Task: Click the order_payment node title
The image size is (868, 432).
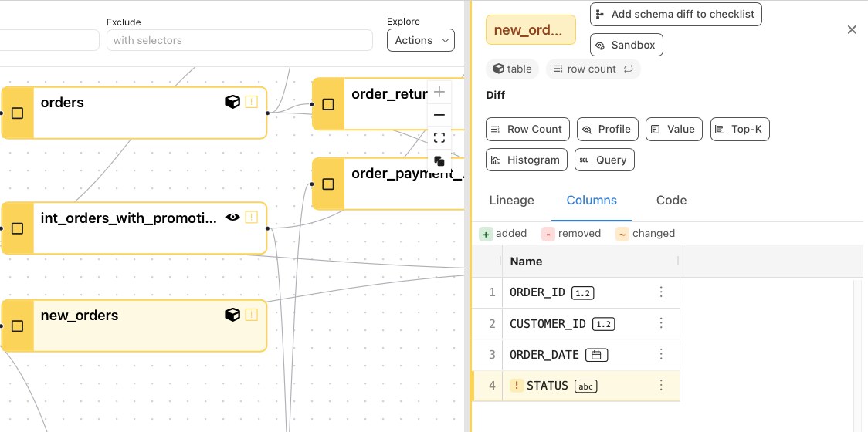Action: point(408,174)
